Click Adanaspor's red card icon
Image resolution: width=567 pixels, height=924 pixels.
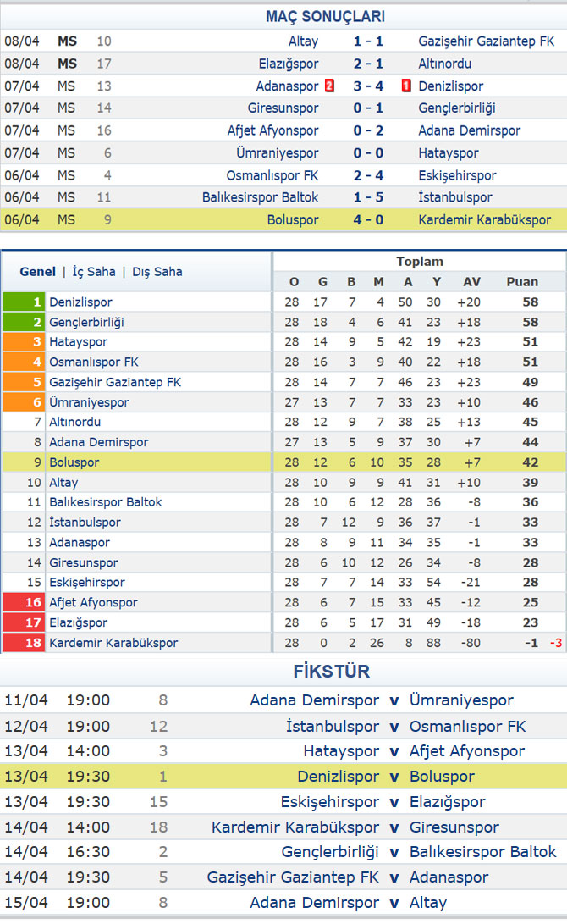coord(330,86)
